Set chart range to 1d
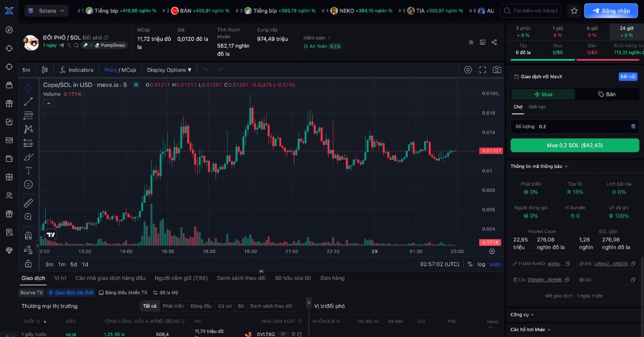644x337 pixels. tap(85, 264)
